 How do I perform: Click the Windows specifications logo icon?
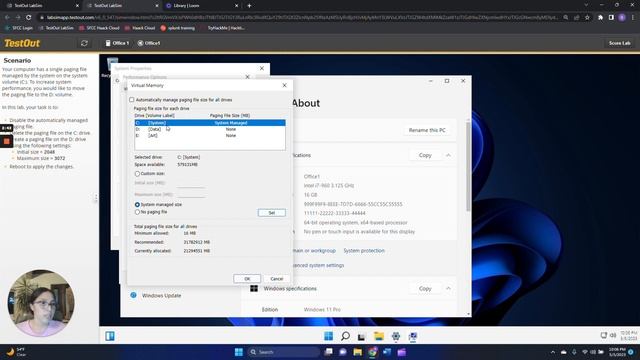254,288
